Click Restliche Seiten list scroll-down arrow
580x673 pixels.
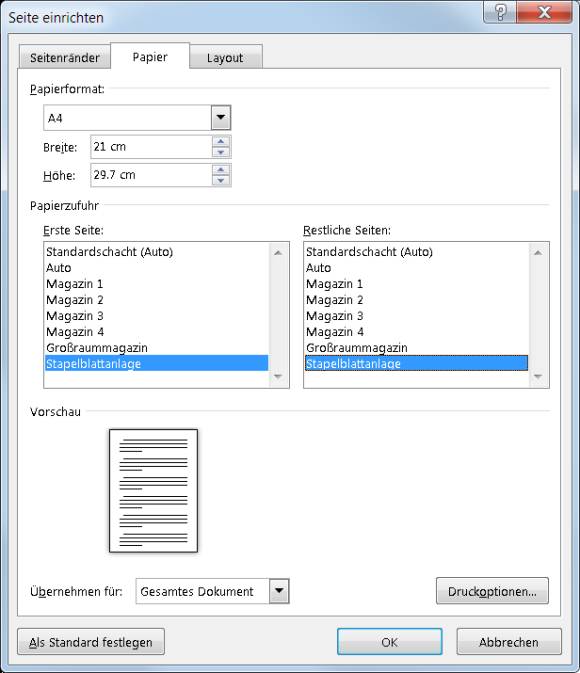coord(538,376)
